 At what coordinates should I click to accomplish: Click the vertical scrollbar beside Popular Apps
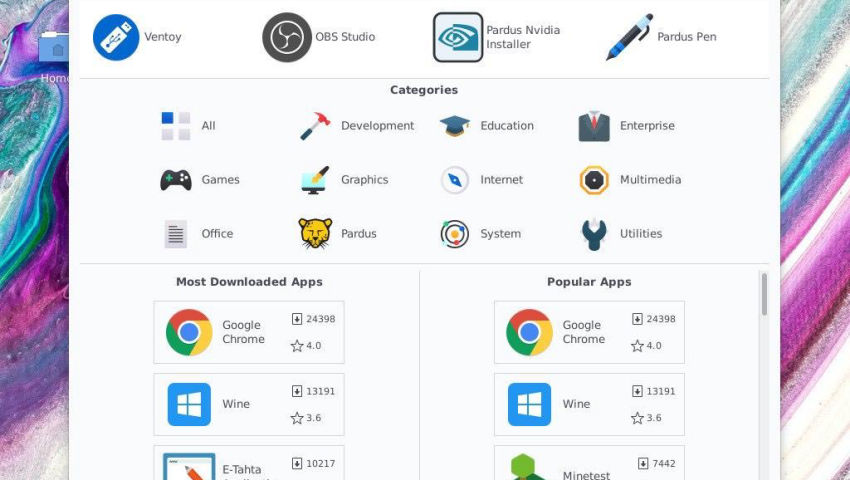tap(764, 294)
